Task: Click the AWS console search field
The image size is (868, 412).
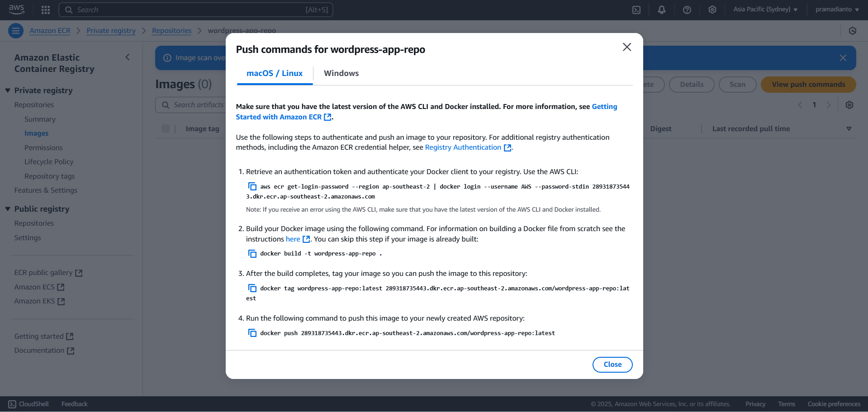Action: point(196,9)
